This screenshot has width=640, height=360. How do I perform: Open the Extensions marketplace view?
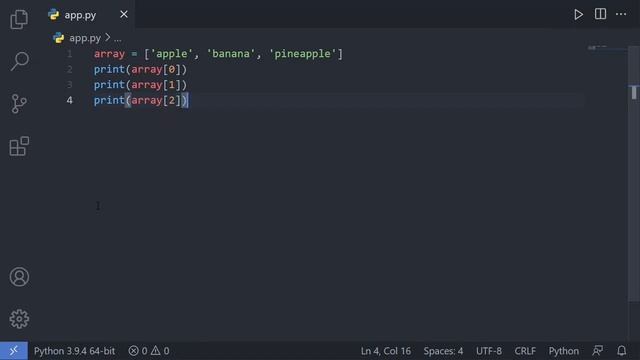point(19,146)
